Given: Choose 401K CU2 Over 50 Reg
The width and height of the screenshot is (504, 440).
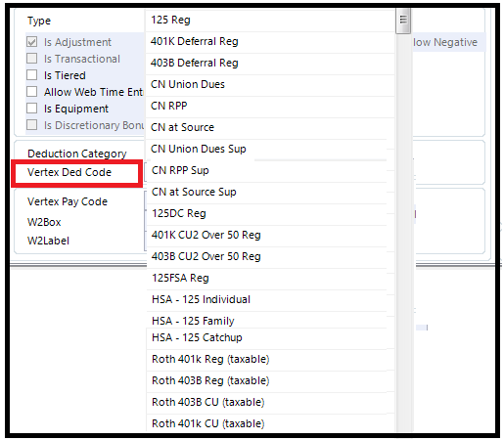Looking at the screenshot, I should pos(270,236).
